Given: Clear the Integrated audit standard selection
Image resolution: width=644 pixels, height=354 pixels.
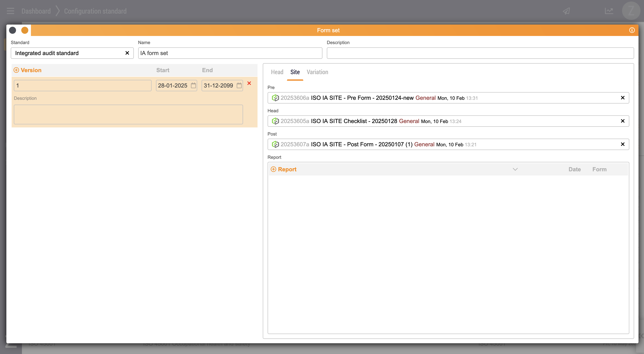Looking at the screenshot, I should [x=127, y=53].
